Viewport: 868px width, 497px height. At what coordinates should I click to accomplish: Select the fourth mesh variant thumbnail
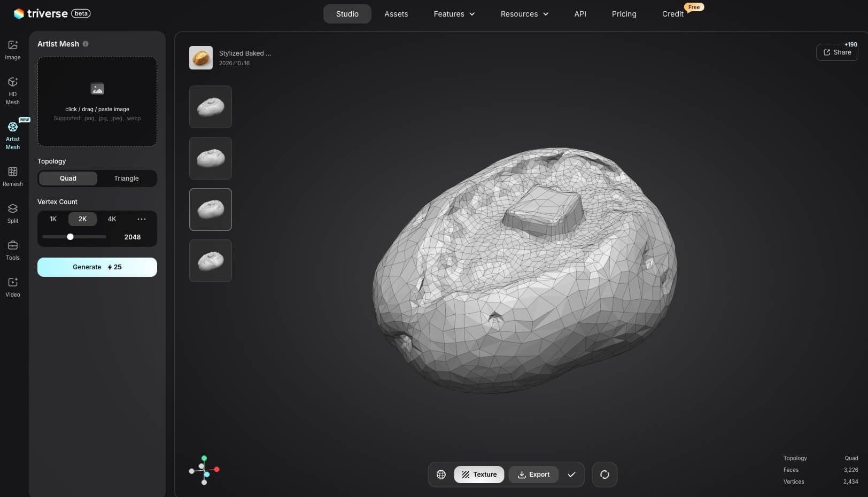point(211,261)
